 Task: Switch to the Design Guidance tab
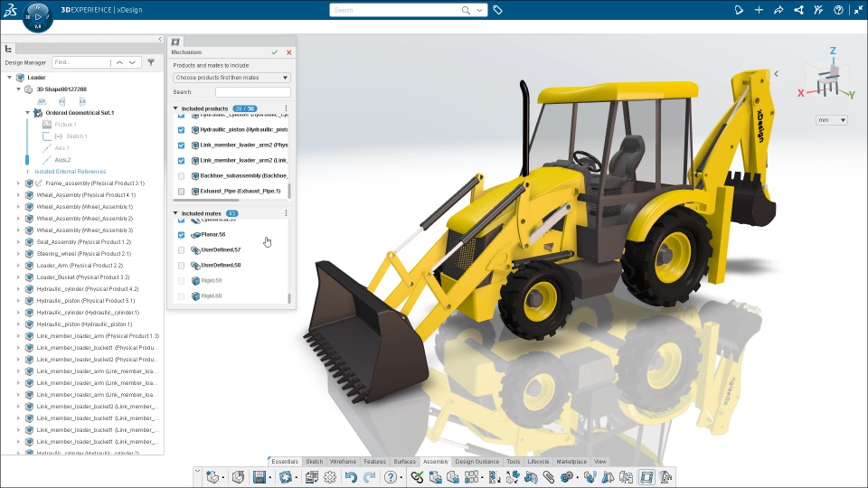[477, 462]
